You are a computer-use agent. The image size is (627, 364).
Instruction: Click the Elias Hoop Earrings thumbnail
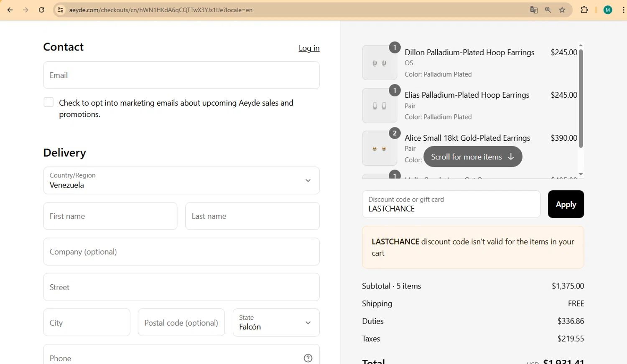(380, 106)
